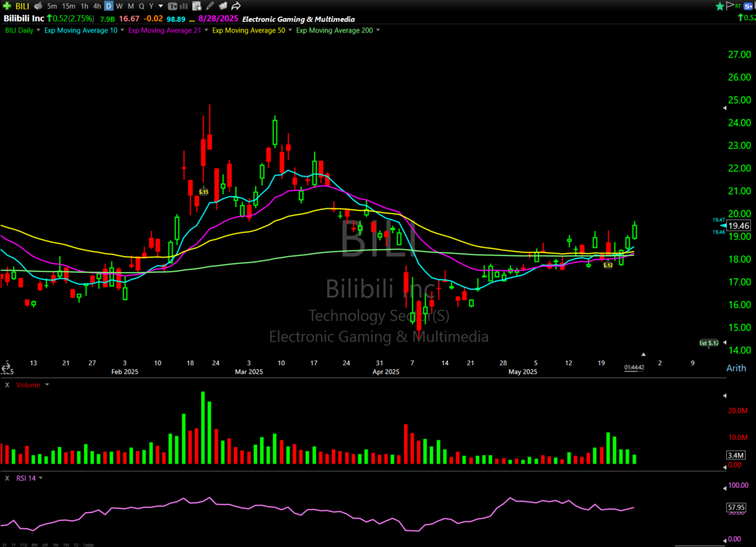Select the 5Y range button
This screenshot has height=547, width=756.
(x=5, y=545)
